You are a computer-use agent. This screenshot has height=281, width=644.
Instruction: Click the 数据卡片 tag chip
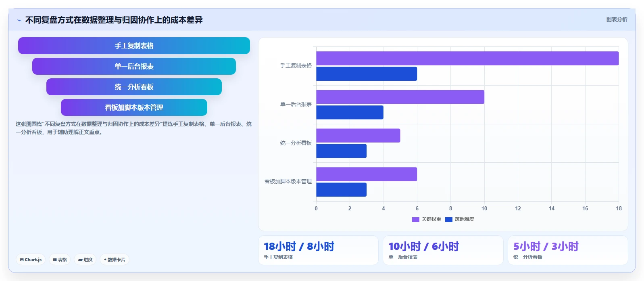point(115,260)
